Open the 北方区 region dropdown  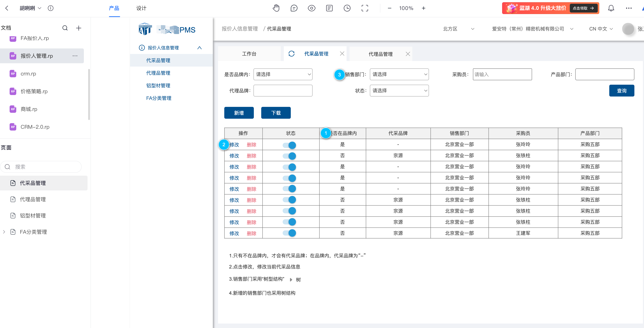pos(458,29)
